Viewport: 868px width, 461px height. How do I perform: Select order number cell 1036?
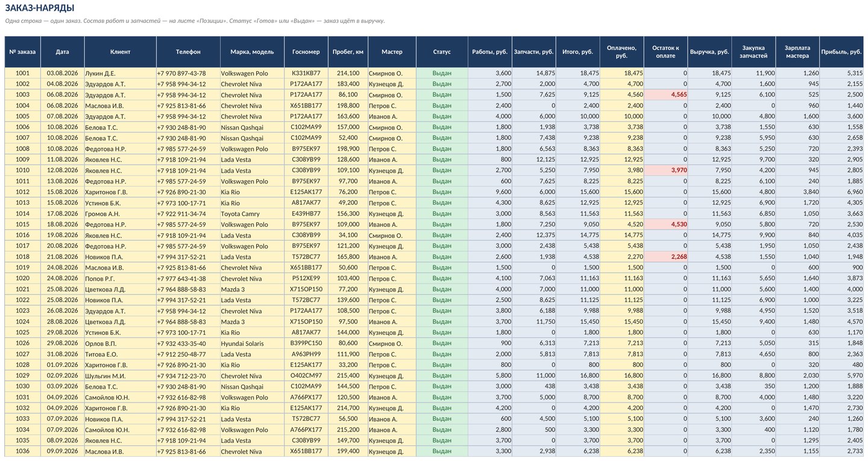(x=22, y=451)
